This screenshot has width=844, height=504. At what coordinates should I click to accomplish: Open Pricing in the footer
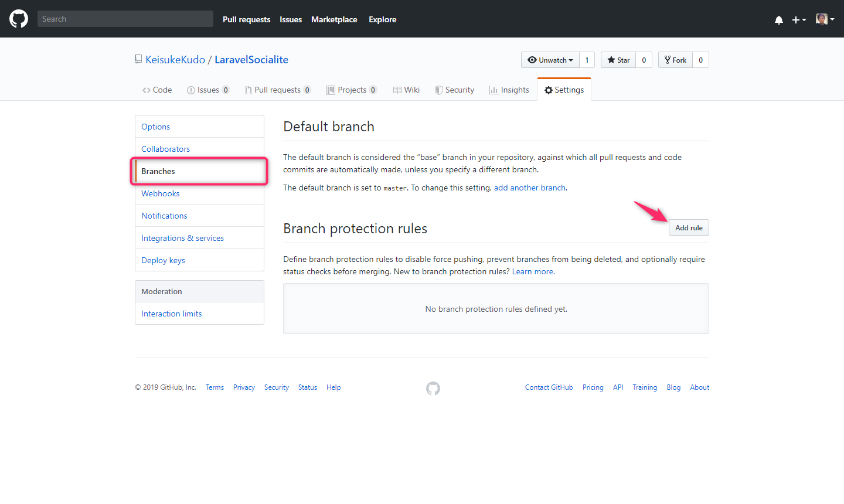(593, 387)
